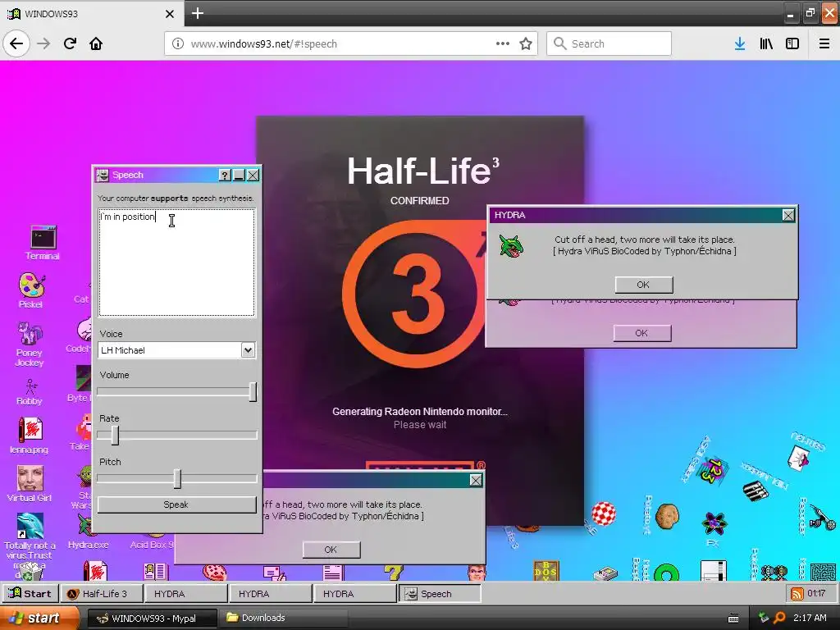Open the browser library icon
Image resolution: width=840 pixels, height=630 pixels.
click(766, 44)
